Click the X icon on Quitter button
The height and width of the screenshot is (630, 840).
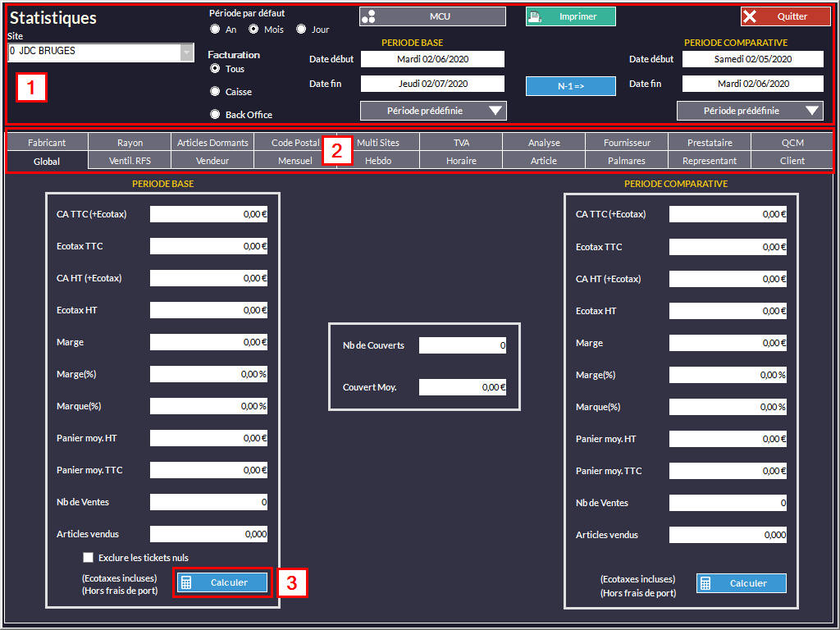(x=750, y=16)
